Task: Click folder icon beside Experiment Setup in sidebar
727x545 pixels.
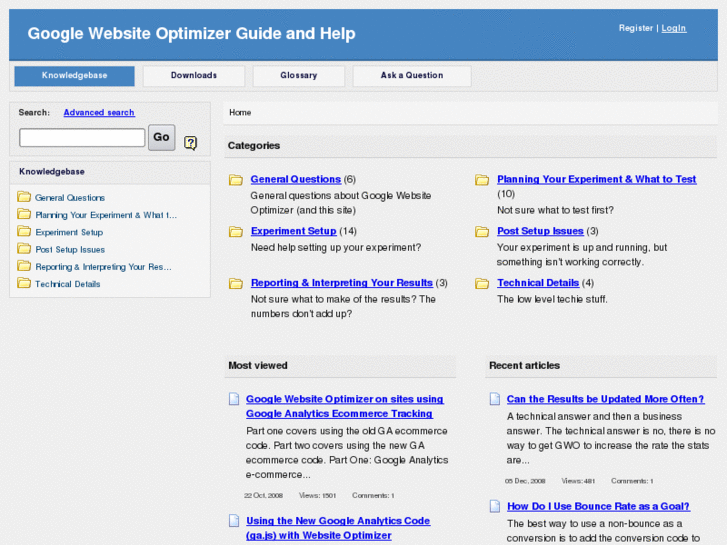Action: (x=24, y=231)
